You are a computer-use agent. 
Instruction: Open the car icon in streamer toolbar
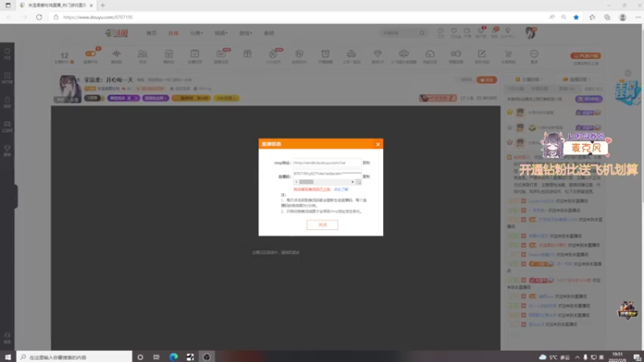[351, 54]
